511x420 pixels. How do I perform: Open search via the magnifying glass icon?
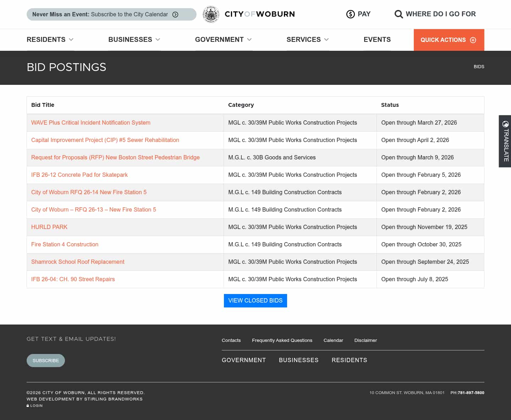[x=399, y=14]
